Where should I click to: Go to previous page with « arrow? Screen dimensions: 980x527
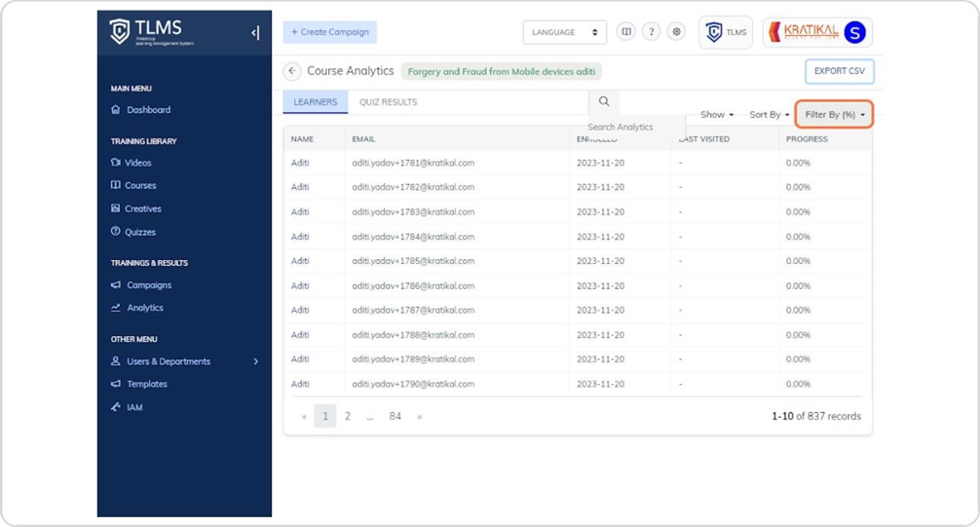tap(304, 416)
